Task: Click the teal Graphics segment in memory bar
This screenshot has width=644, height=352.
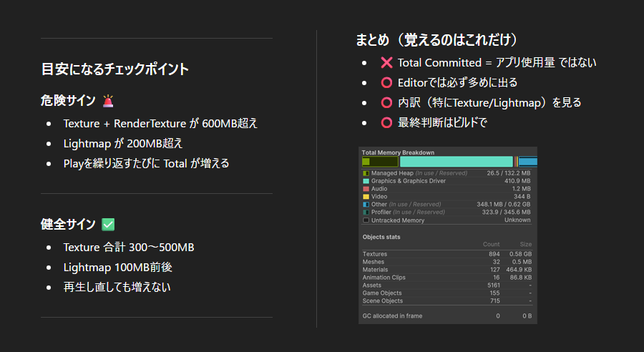Action: [x=456, y=162]
